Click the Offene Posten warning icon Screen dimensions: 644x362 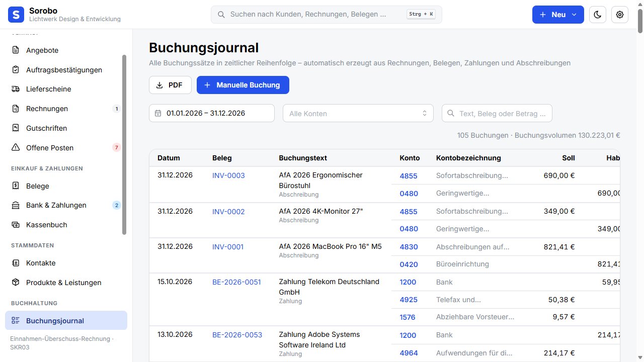pos(16,148)
